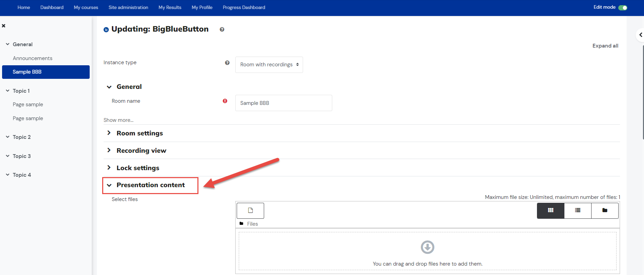Open My Profile in navigation bar
Image resolution: width=644 pixels, height=275 pixels.
coord(202,7)
